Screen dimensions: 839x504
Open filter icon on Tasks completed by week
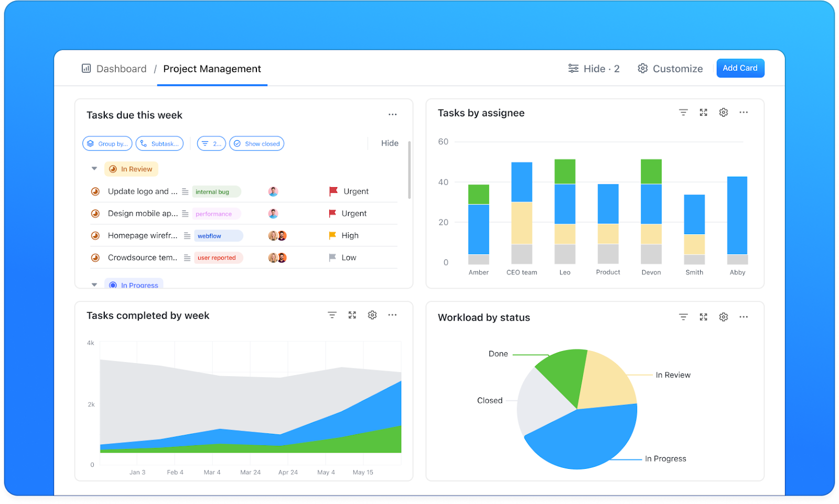point(332,315)
